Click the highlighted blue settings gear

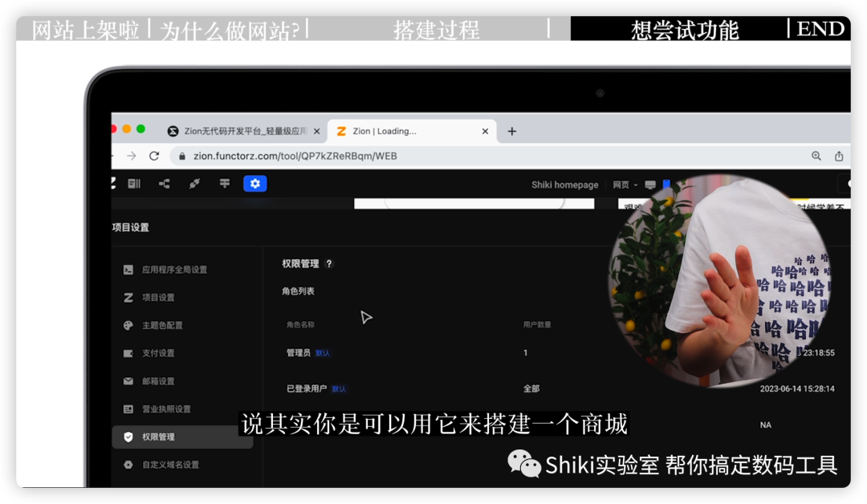point(255,184)
